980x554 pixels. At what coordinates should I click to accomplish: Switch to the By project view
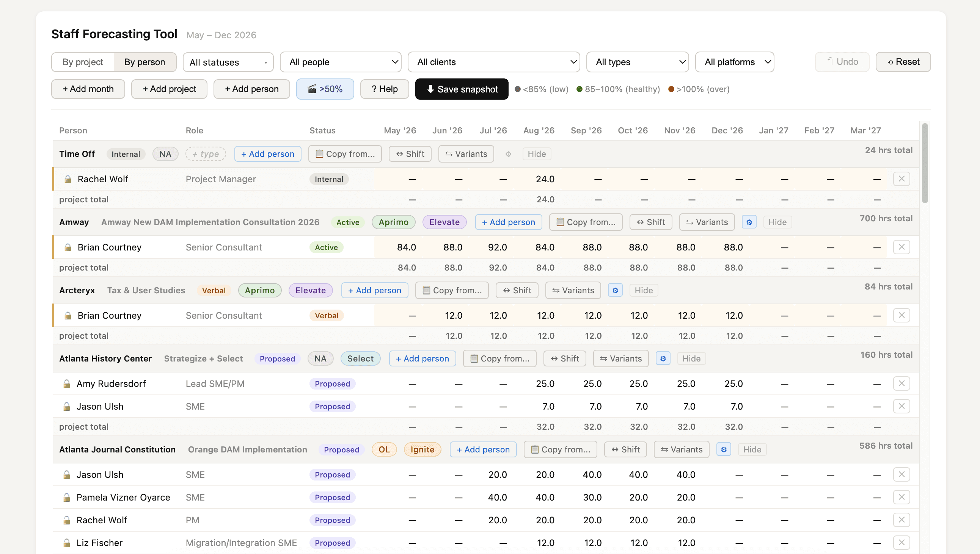pos(83,62)
